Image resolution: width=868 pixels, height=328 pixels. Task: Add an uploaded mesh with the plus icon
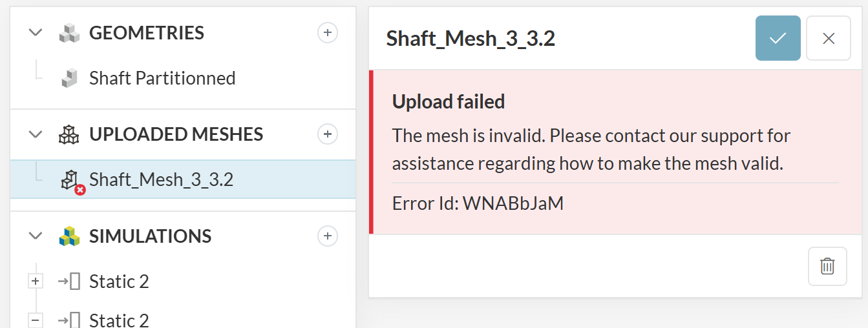(328, 134)
